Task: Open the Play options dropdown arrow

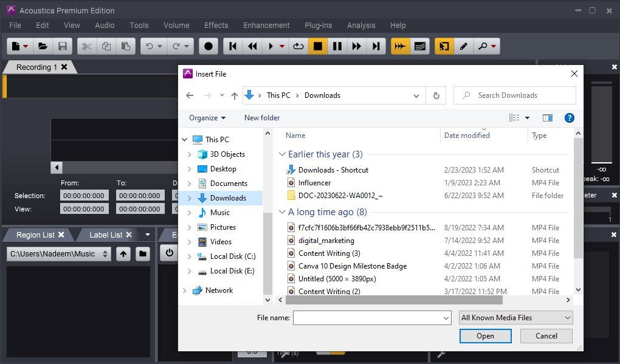Action: coord(282,47)
